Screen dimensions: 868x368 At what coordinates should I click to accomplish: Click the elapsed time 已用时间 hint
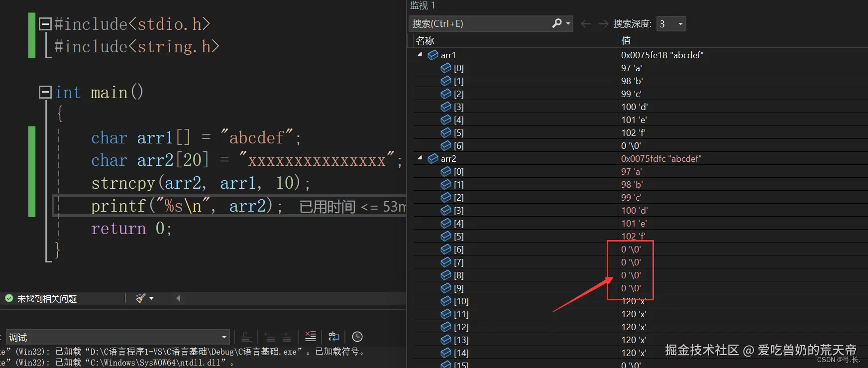click(352, 206)
